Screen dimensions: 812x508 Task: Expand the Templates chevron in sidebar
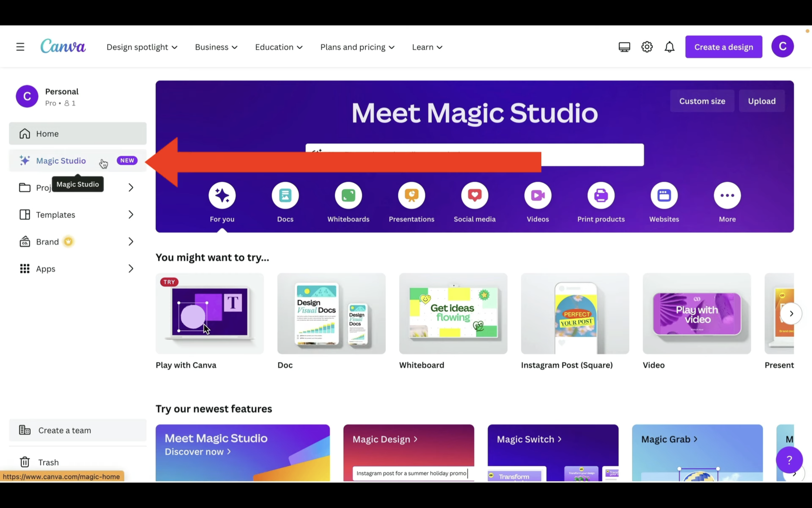[x=131, y=214]
